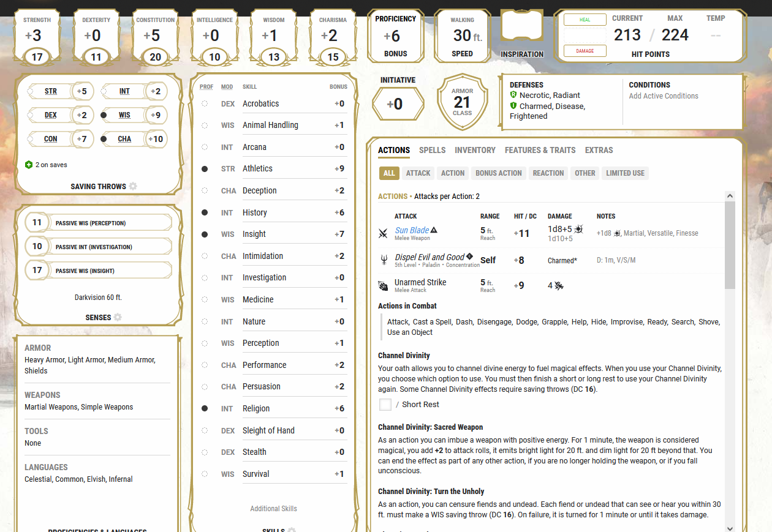Toggle the Inspiration box
Viewport: 772px width, 532px height.
522,26
